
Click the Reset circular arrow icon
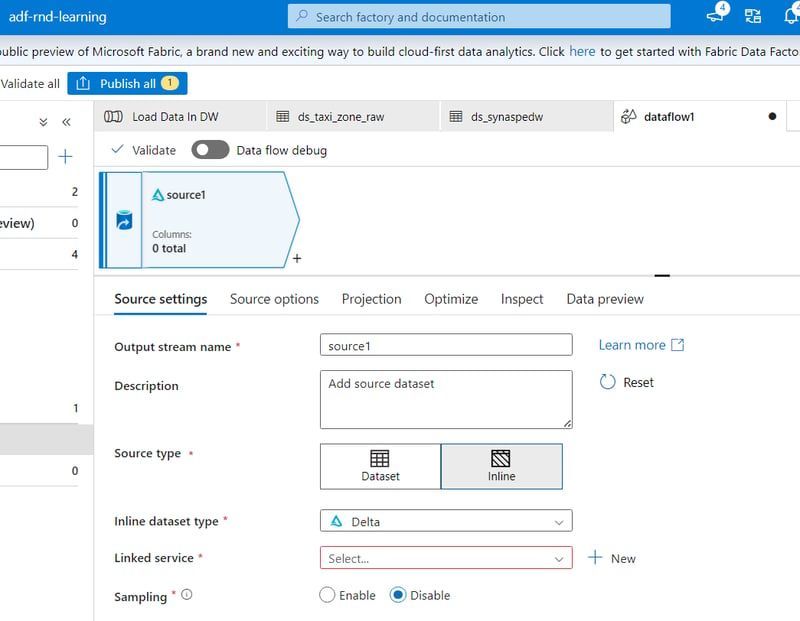pos(607,382)
